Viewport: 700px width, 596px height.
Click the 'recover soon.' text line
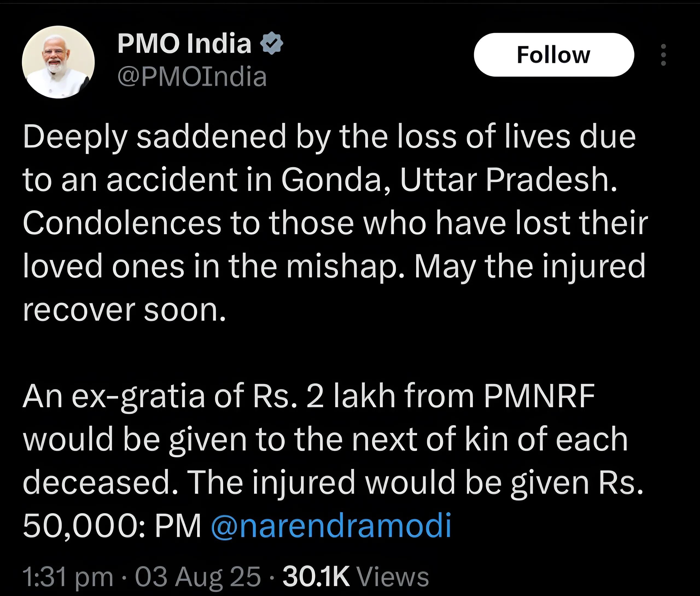(124, 309)
